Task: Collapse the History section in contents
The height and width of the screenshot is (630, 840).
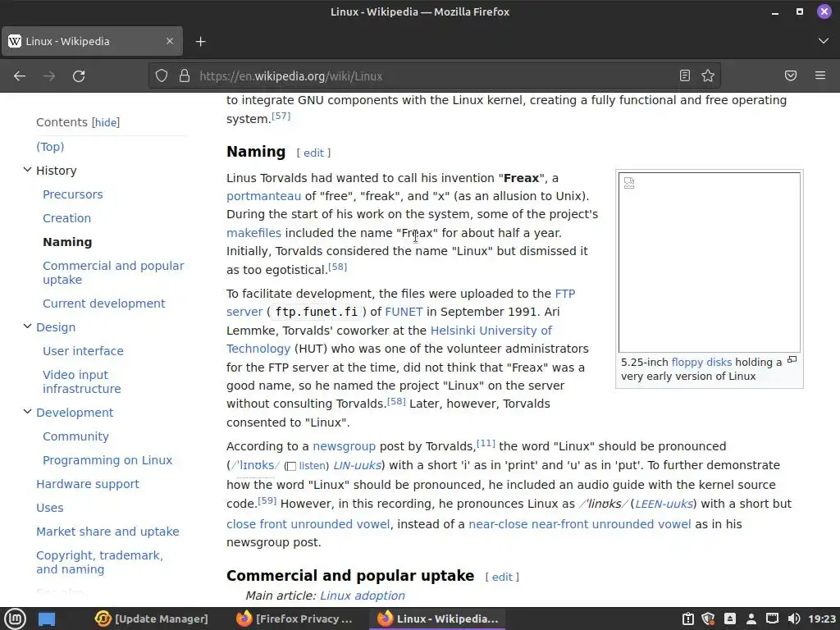Action: click(x=27, y=170)
